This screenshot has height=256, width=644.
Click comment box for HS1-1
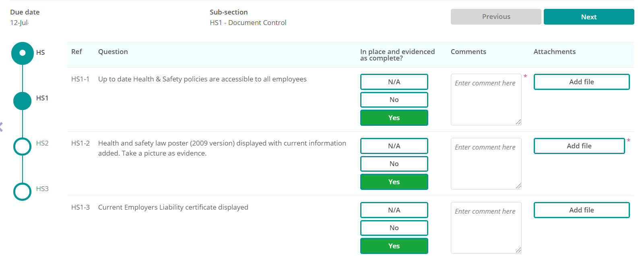[x=486, y=100]
